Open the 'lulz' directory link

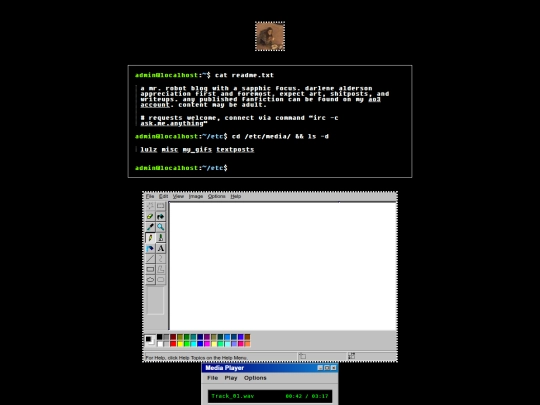coord(149,149)
